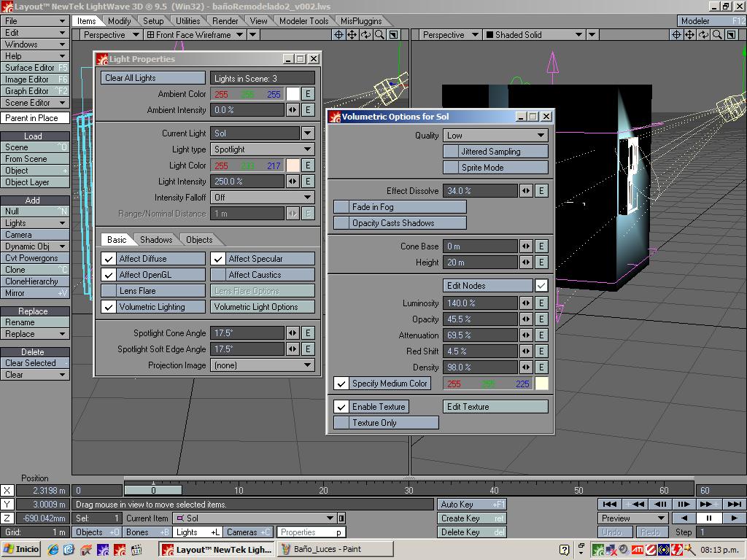Click the Clear All Lights button
The height and width of the screenshot is (560, 747).
pyautogui.click(x=153, y=78)
